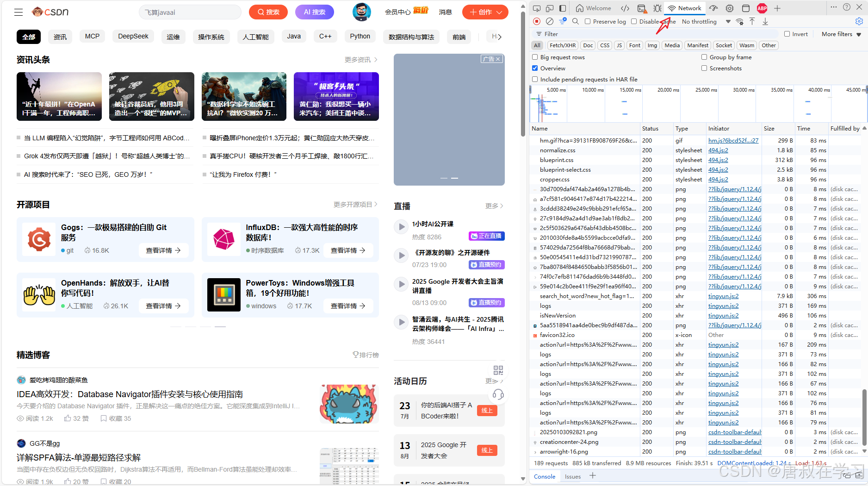Select the Java category tab
The image size is (868, 486).
pyautogui.click(x=294, y=37)
